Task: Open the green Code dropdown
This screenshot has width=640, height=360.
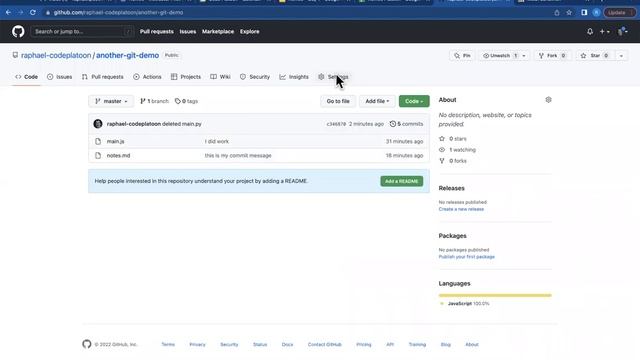Action: (x=414, y=101)
